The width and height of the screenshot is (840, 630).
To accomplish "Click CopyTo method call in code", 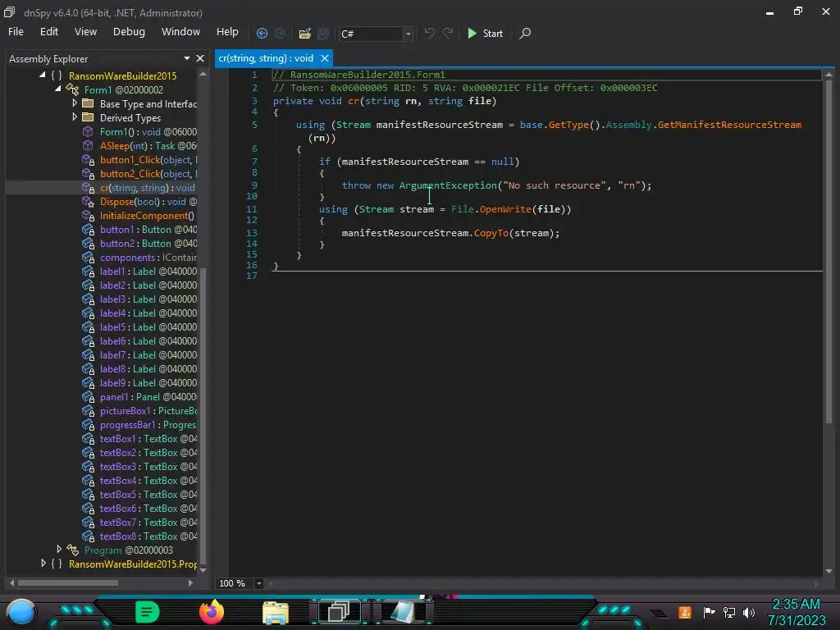I will tap(491, 232).
